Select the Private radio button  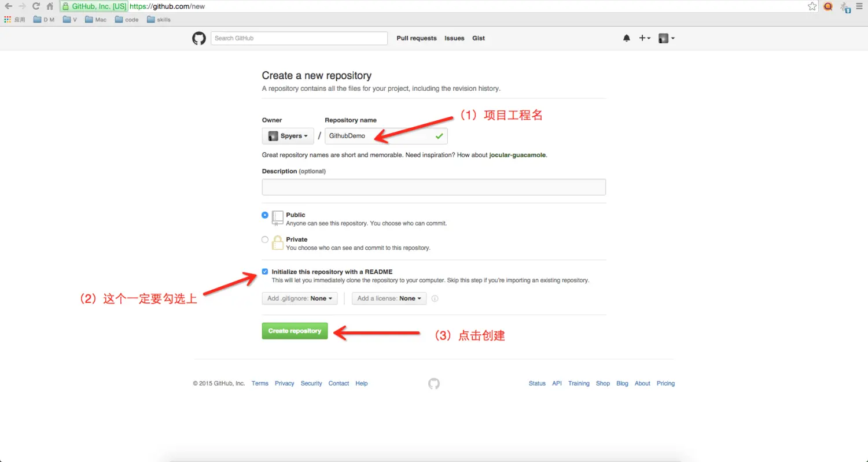click(265, 239)
